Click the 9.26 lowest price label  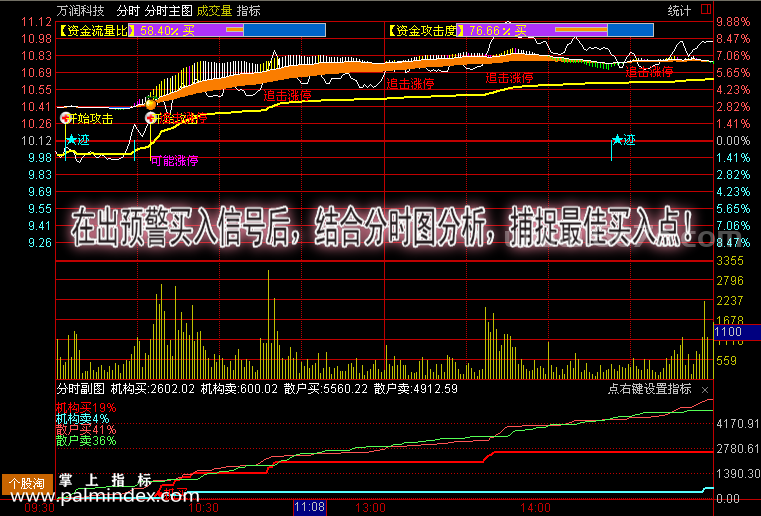tap(40, 243)
